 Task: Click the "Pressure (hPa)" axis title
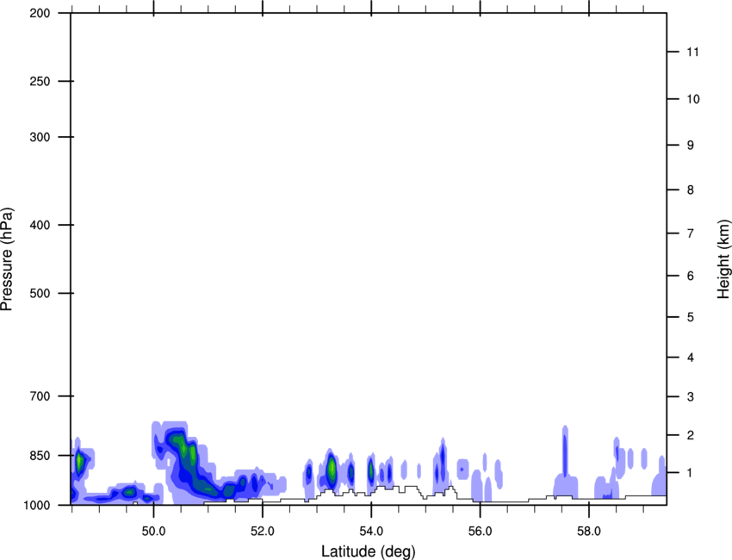tap(7, 259)
